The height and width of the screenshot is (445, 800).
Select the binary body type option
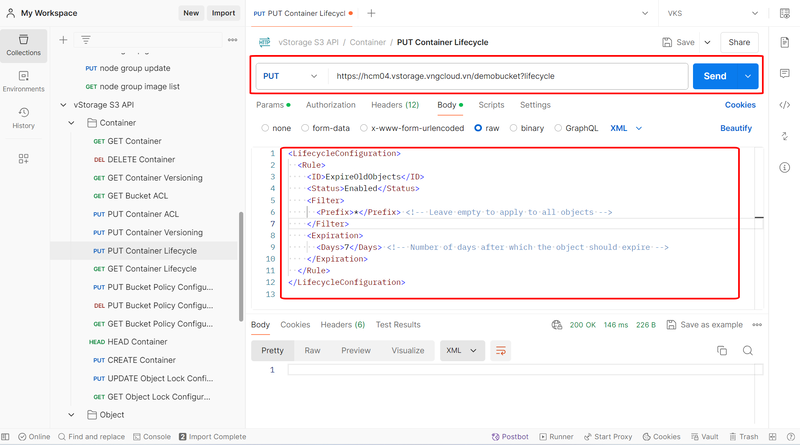point(515,128)
